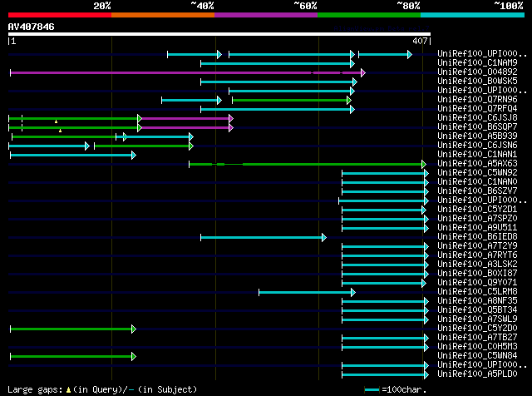Select subject label UniRef100_C5LRM8
The width and height of the screenshot is (532, 396).
coord(477,292)
